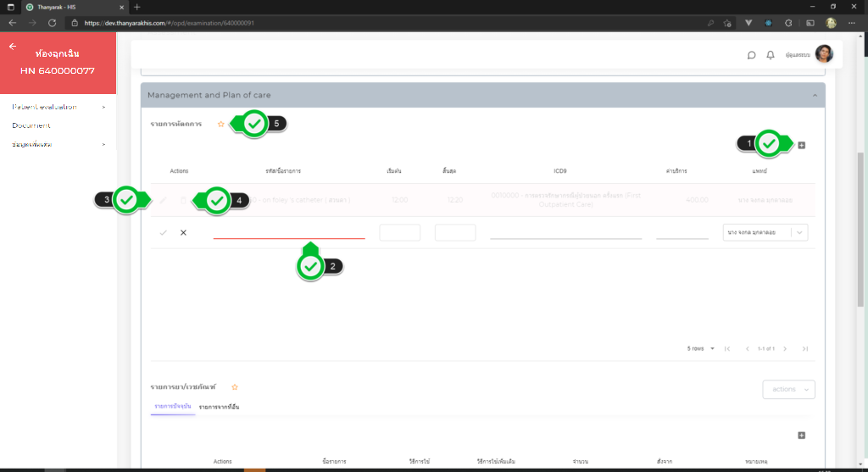The image size is (868, 472).
Task: Confirm the new row with the checkmark icon
Action: (x=163, y=232)
